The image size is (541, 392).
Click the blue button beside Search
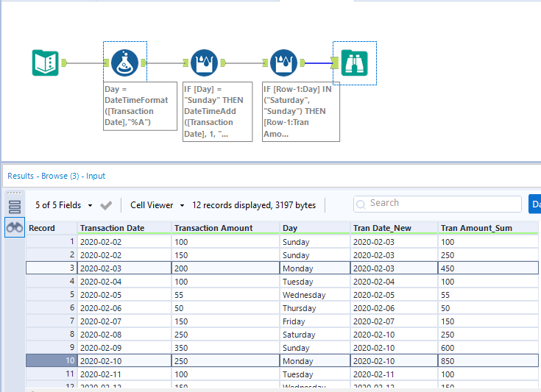535,204
